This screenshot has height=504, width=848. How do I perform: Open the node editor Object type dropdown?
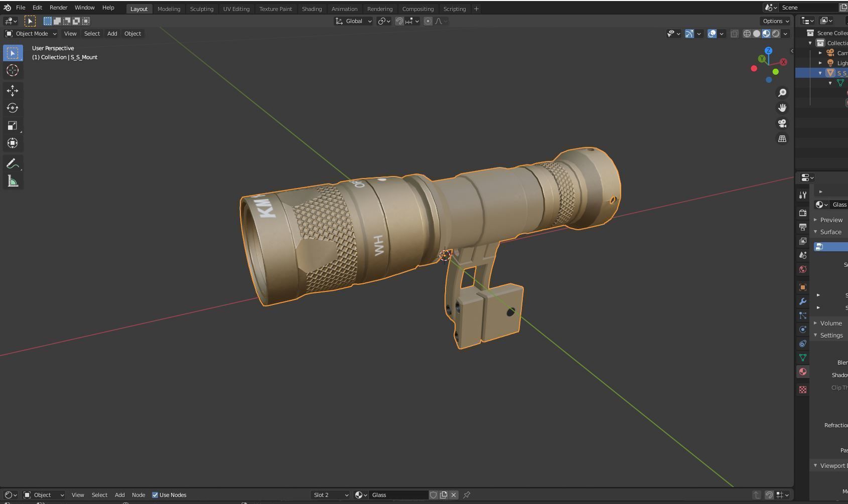pyautogui.click(x=44, y=495)
